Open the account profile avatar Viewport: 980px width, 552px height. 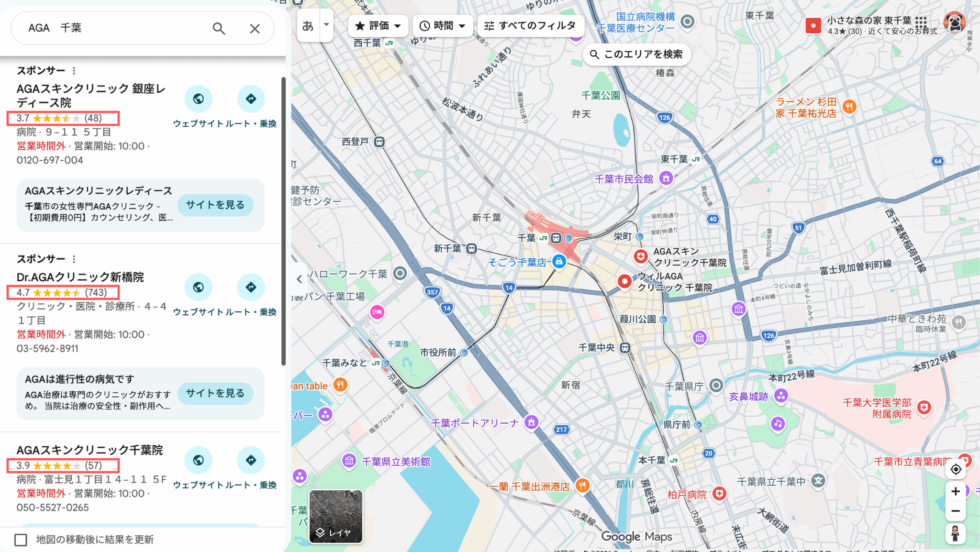coord(955,22)
